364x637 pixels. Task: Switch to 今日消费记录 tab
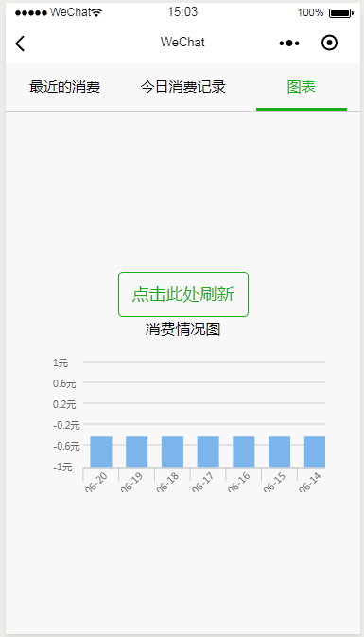click(x=182, y=87)
